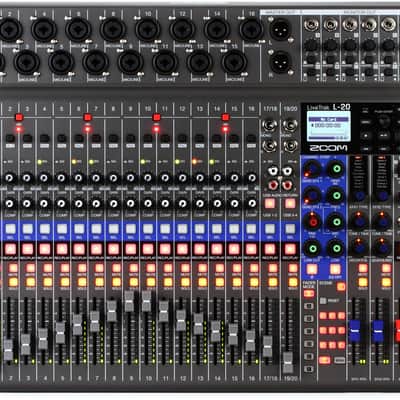This screenshot has width=400, height=400.
Task: Select the first monitor mix Fader Mode button
Action: 309,306
